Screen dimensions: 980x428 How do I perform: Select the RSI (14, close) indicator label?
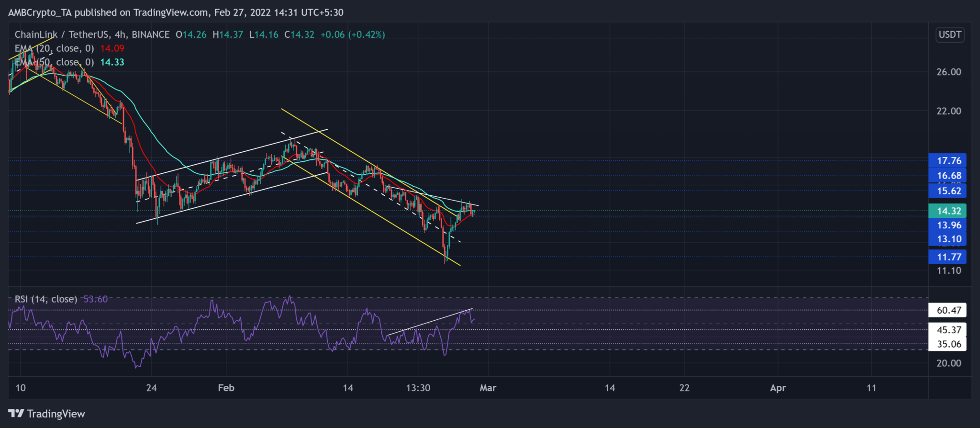click(x=46, y=299)
